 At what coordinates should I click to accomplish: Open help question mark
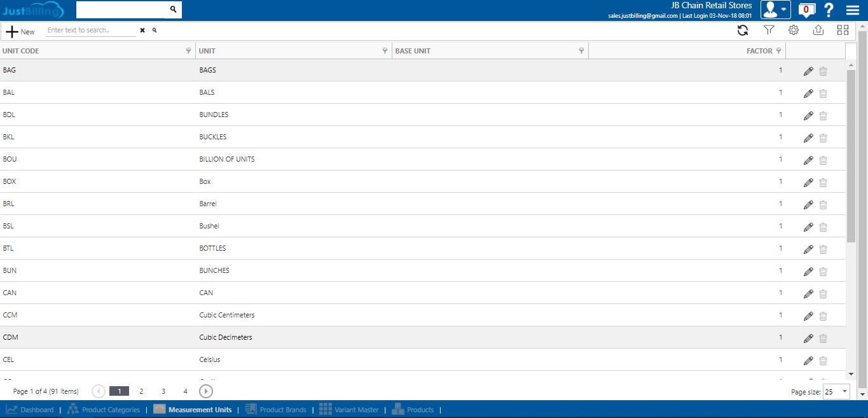click(829, 10)
